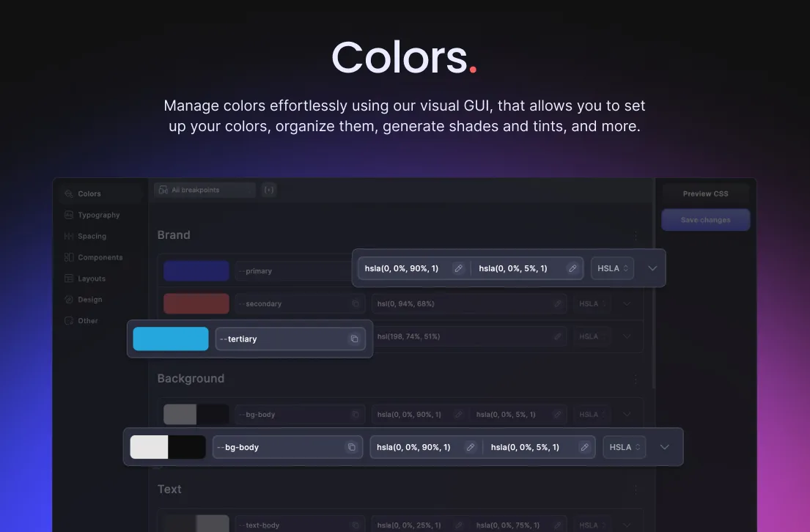Copy the highlighted --bg-body variable name

351,447
